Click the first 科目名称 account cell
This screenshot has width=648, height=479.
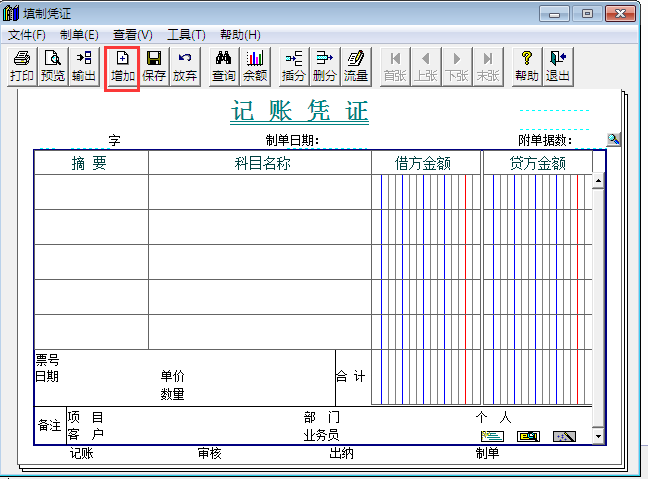259,192
